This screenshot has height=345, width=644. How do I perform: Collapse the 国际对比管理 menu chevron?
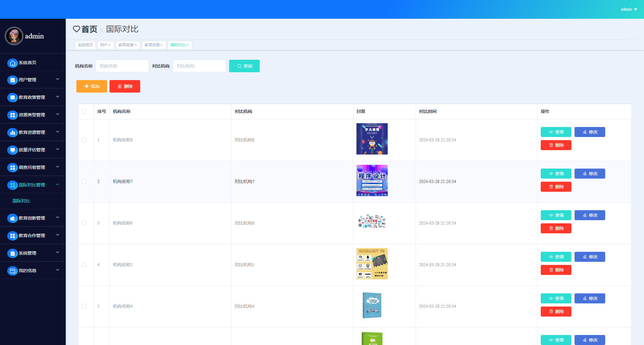pos(58,185)
